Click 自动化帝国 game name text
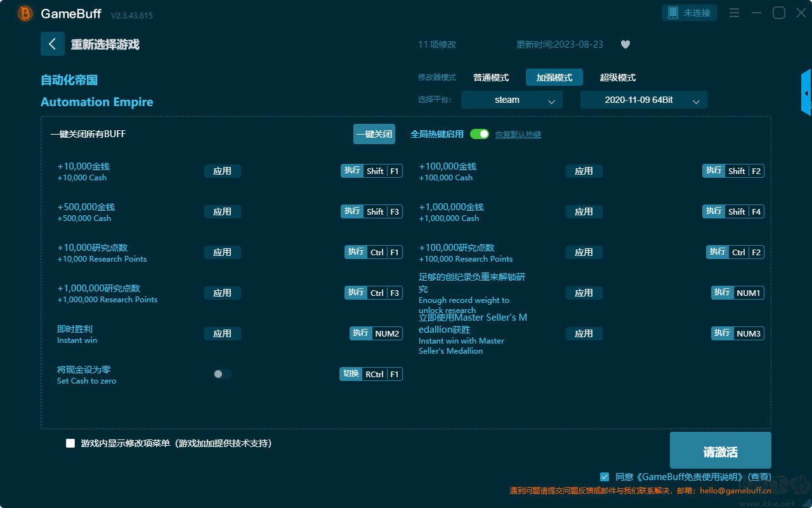This screenshot has height=508, width=812. pos(69,80)
